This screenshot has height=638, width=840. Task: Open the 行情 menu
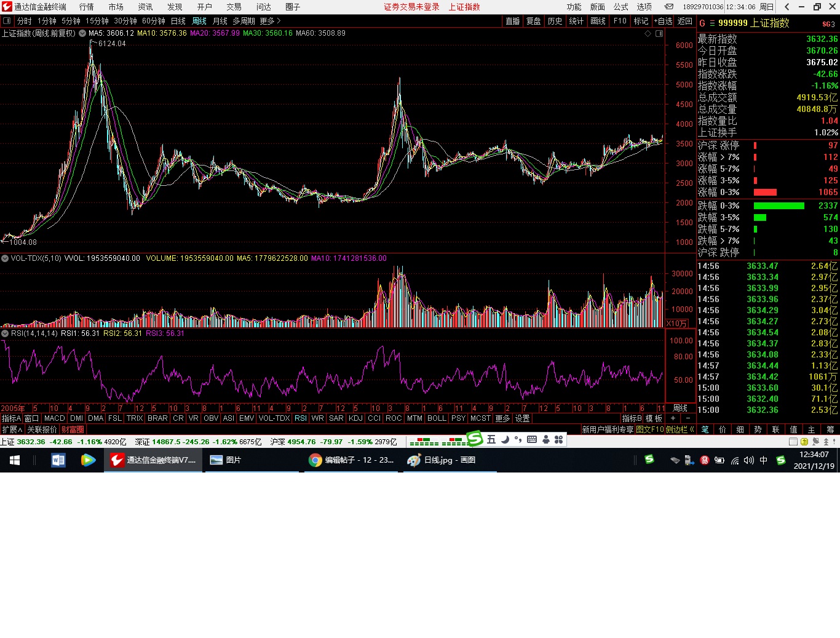(87, 7)
